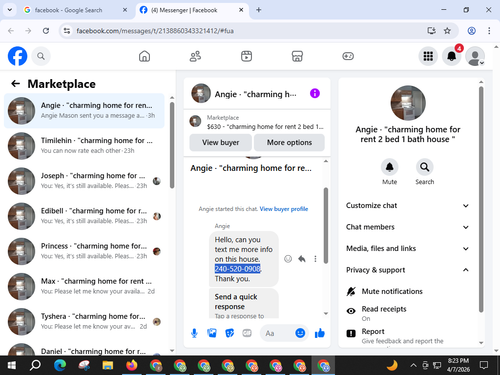This screenshot has width=500, height=375.
Task: Reply to Angie's message arrow icon
Action: pos(302,259)
